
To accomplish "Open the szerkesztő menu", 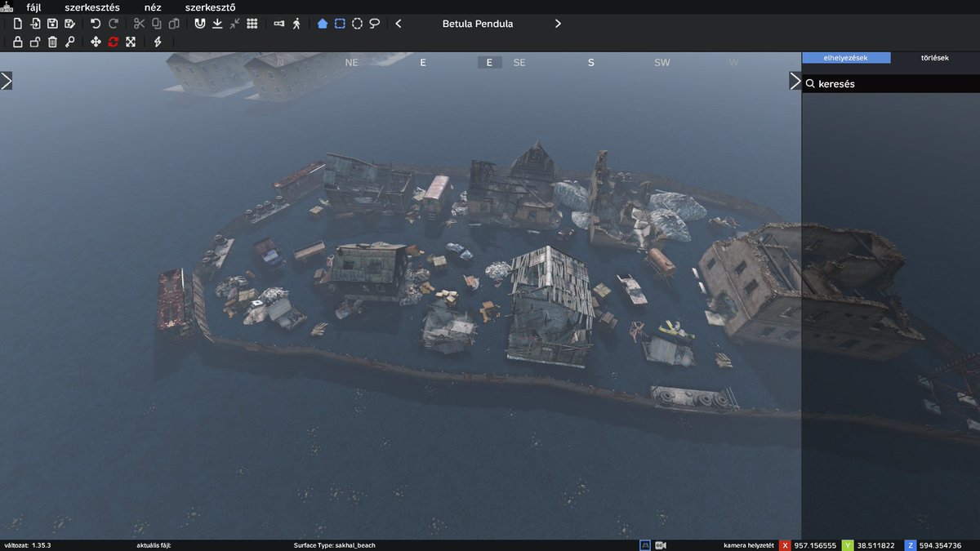I will pyautogui.click(x=211, y=7).
